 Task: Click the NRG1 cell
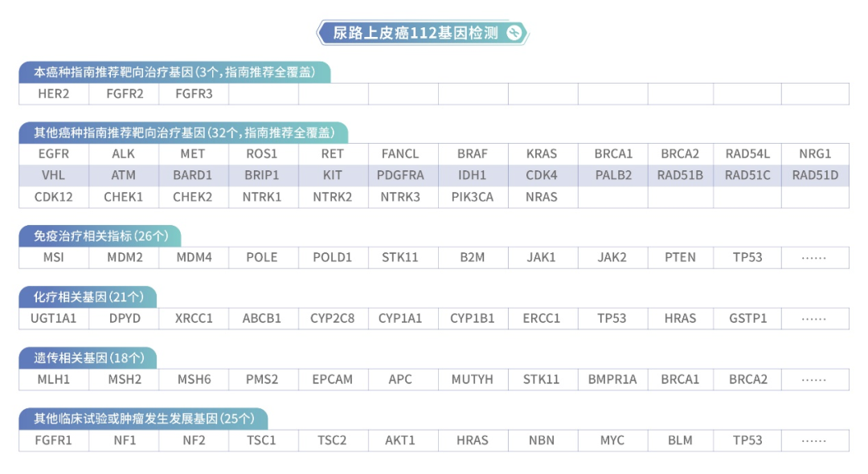point(816,153)
